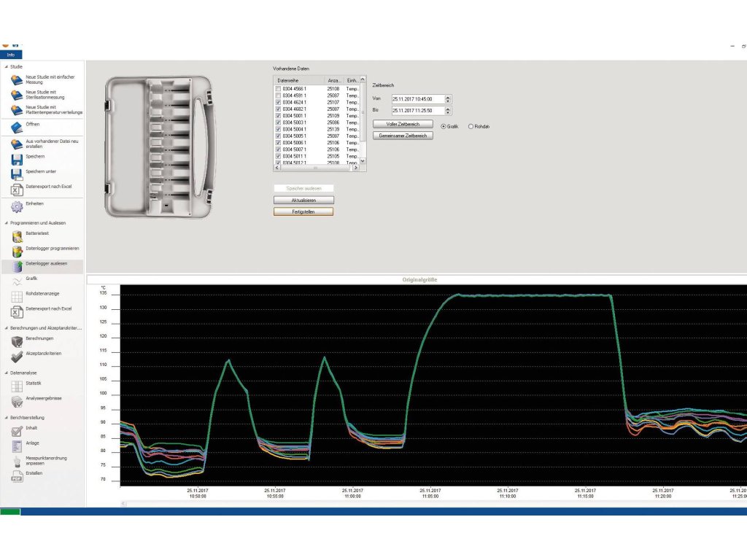The image size is (747, 560).
Task: Uncheck data series 0304 5001 1
Action: point(278,116)
